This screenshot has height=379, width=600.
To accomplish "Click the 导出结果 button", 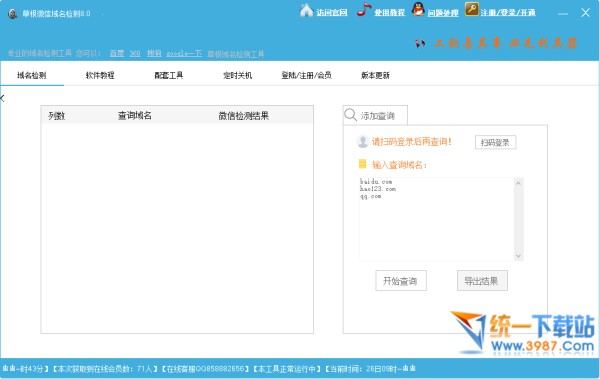I will pos(482,281).
